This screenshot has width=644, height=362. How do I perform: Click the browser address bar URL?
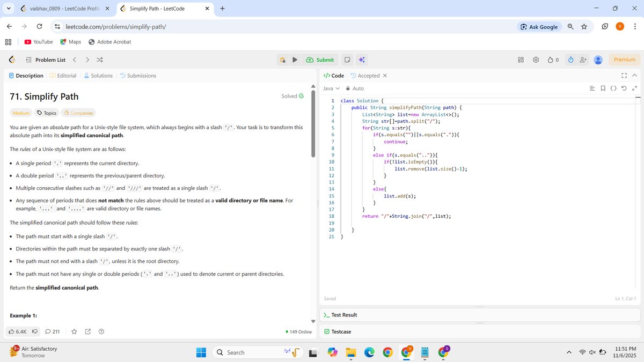[115, 27]
